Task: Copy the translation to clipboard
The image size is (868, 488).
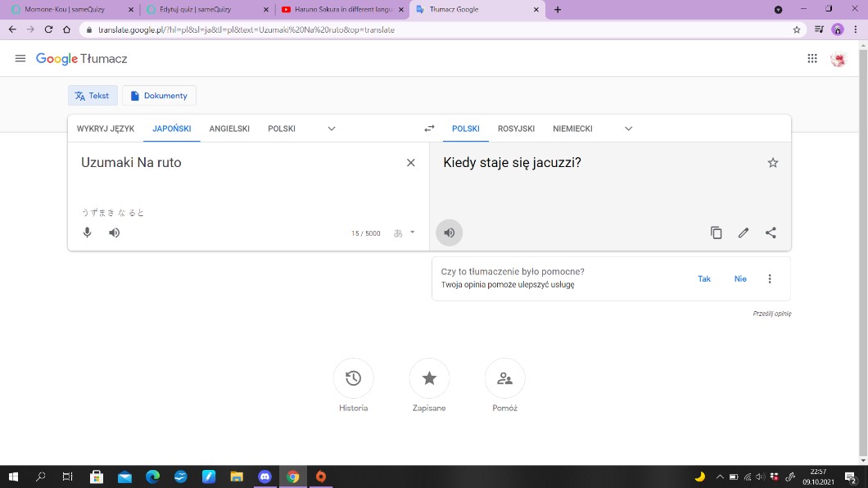Action: pos(716,233)
